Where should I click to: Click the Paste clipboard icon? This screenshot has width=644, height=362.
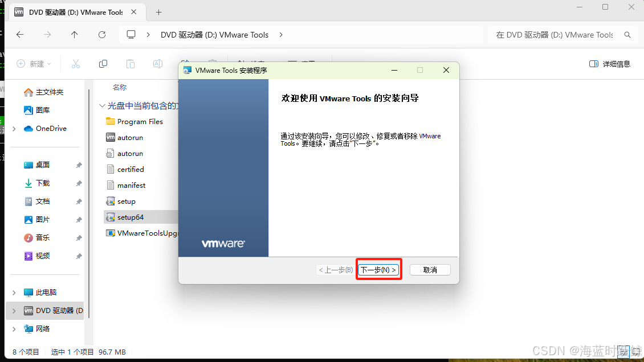(x=130, y=64)
